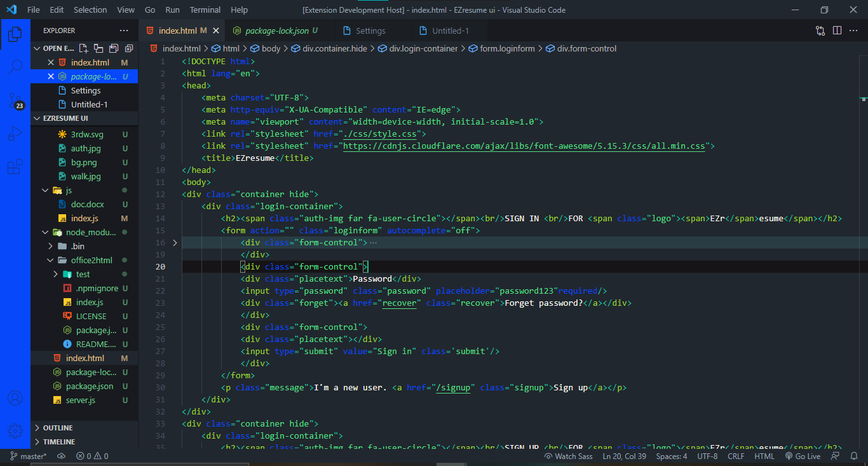Open the Extensions view
The width and height of the screenshot is (868, 466).
[15, 168]
